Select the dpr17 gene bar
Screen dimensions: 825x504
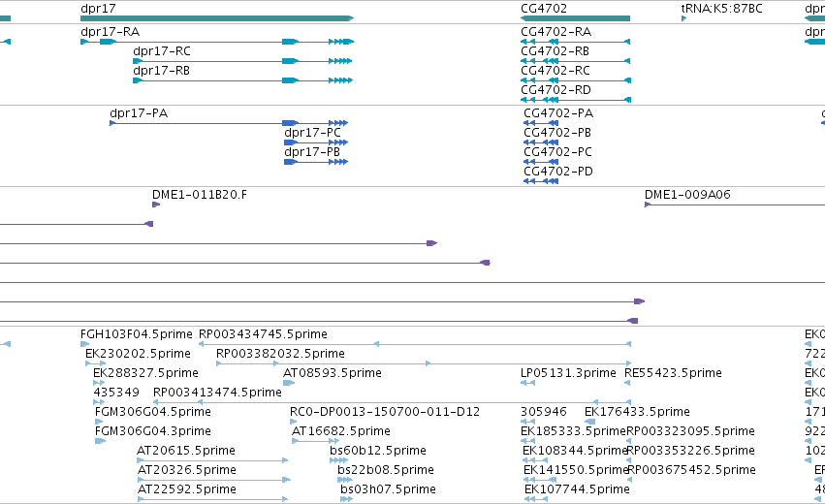(217, 18)
